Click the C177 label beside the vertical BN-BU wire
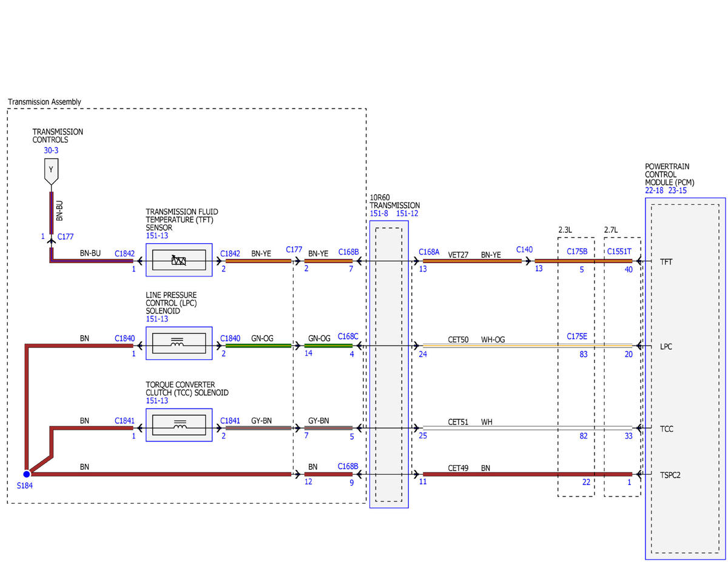This screenshot has height=562, width=728. click(x=66, y=236)
